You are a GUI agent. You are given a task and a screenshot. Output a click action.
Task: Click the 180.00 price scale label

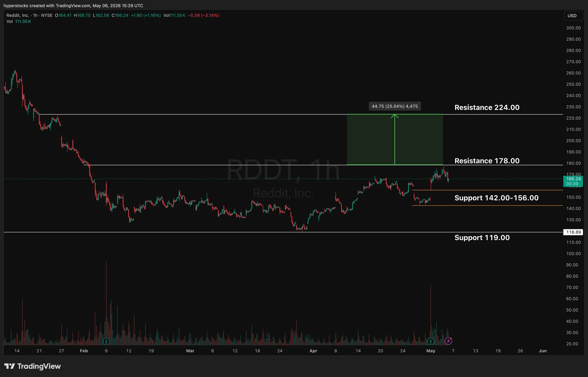[x=574, y=163]
